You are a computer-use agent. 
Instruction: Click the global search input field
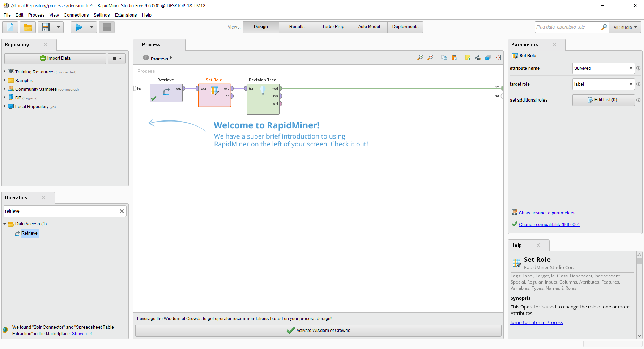click(x=568, y=27)
